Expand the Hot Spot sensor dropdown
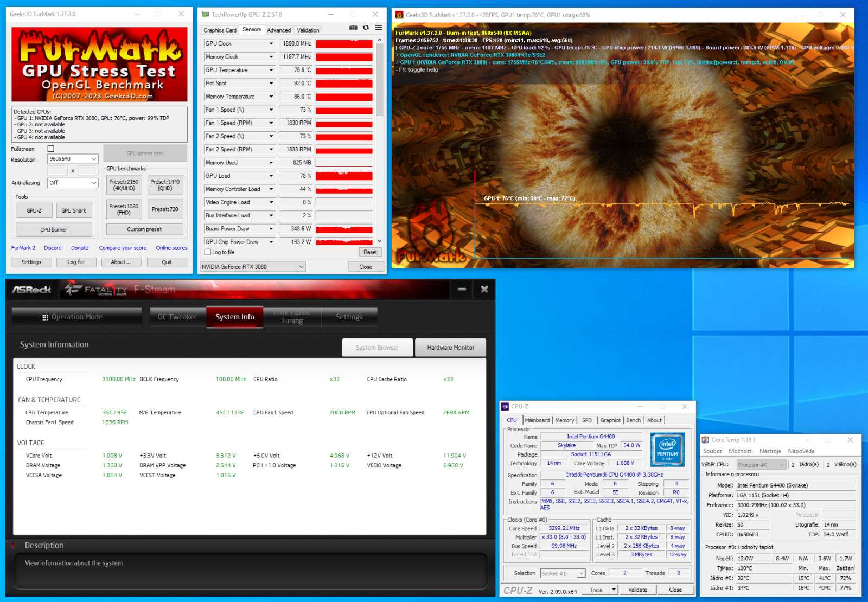Screen dimensions: 868x602 tap(271, 83)
